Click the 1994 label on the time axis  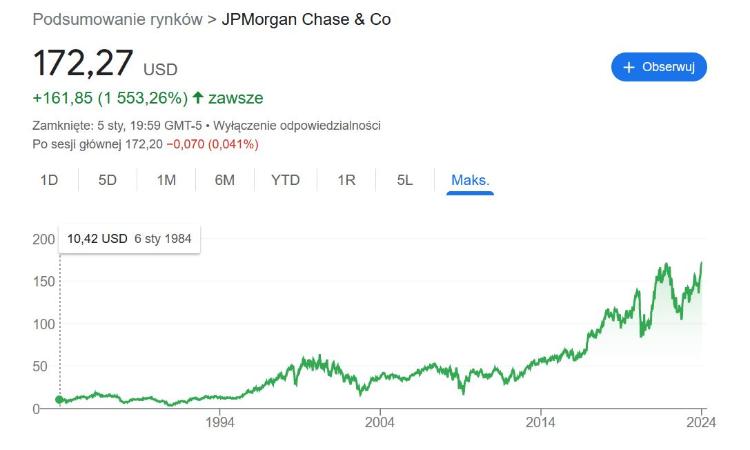[x=220, y=423]
